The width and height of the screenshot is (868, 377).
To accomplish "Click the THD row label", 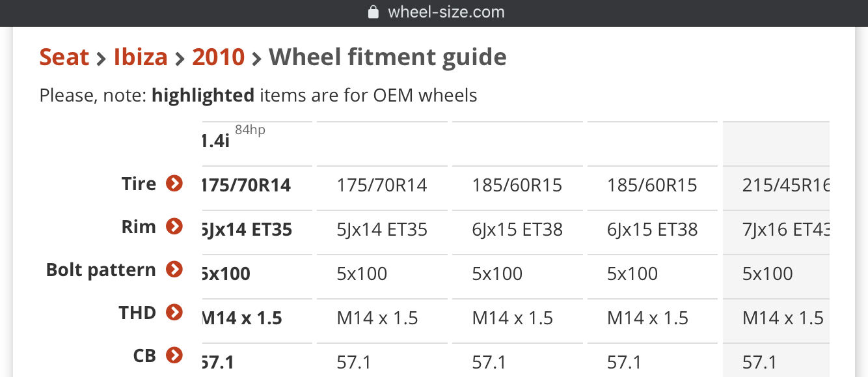I will click(x=137, y=313).
